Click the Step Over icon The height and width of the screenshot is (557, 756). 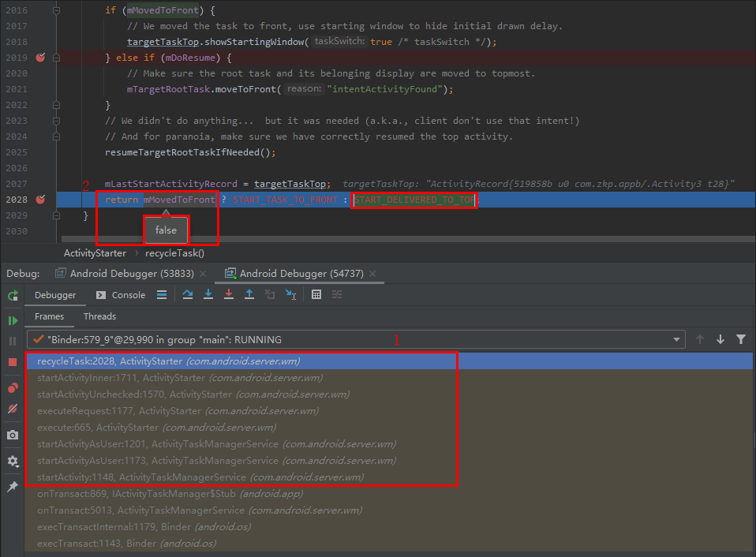pyautogui.click(x=188, y=294)
